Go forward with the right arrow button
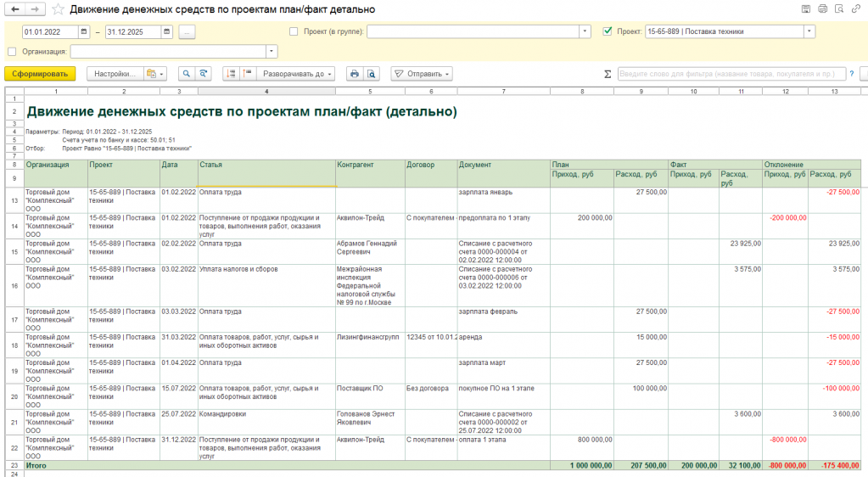Viewport: 868px width, 477px height. [35, 9]
